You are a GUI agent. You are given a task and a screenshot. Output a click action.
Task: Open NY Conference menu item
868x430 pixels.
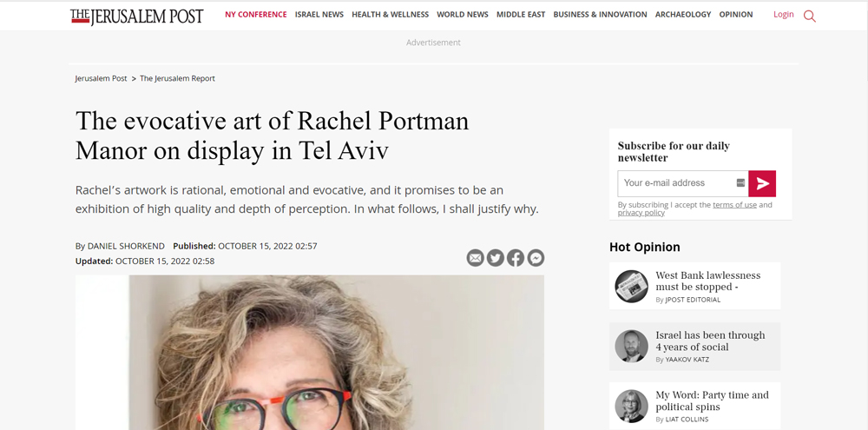[256, 15]
